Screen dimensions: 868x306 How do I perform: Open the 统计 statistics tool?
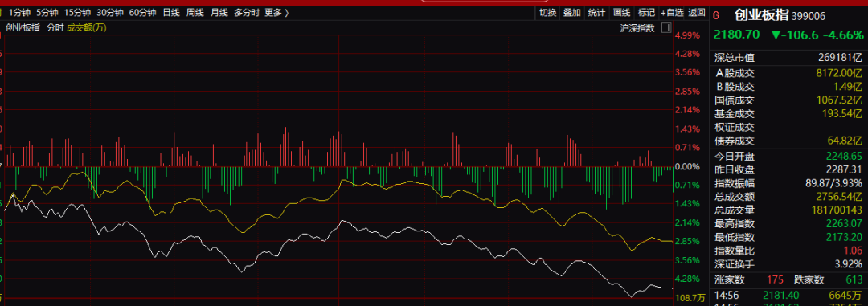[x=596, y=13]
